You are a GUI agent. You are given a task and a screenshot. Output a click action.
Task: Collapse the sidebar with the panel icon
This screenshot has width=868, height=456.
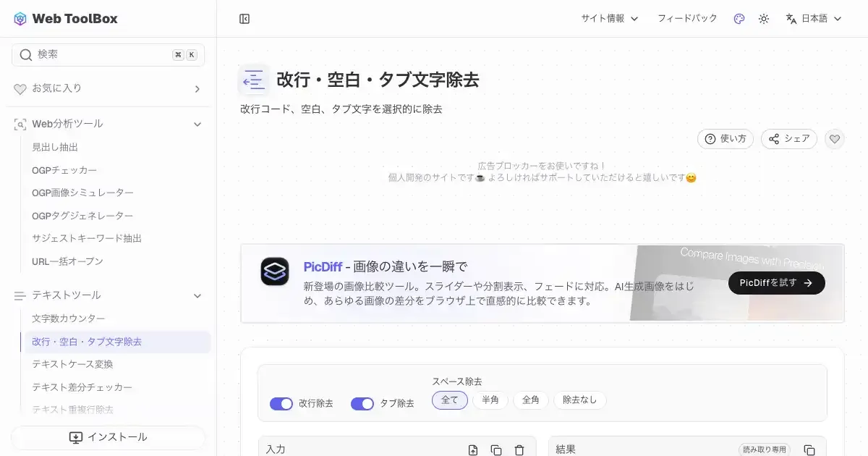[x=244, y=19]
